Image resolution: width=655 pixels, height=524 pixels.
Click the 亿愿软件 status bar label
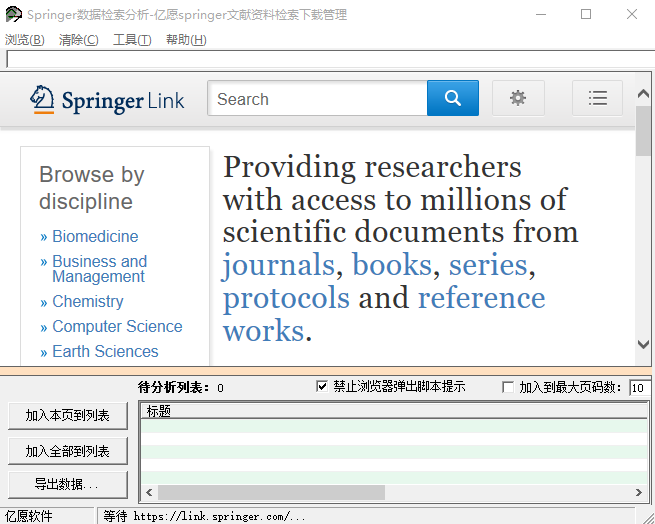point(28,516)
